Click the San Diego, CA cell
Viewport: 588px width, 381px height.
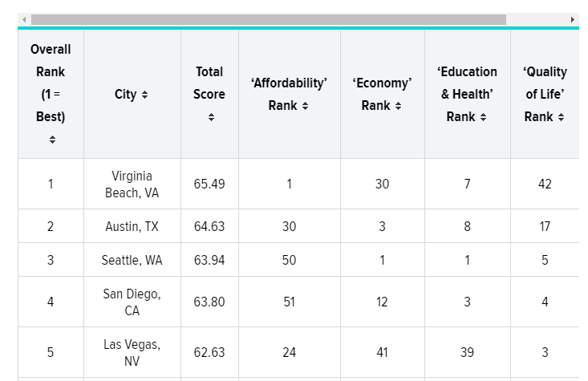(132, 302)
